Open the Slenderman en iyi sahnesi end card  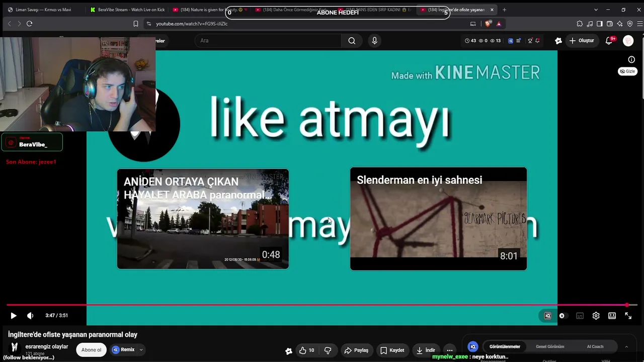tap(439, 219)
